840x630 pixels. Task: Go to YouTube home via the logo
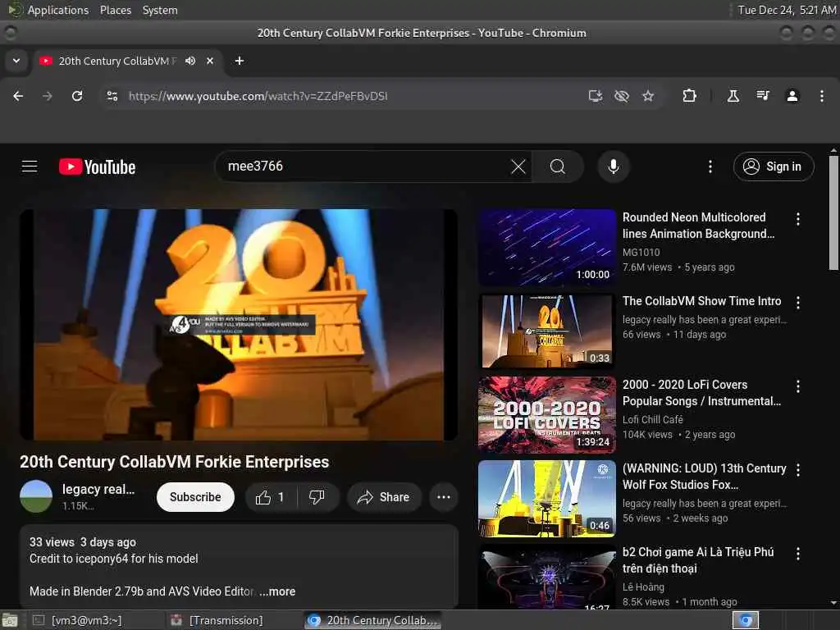click(x=97, y=167)
